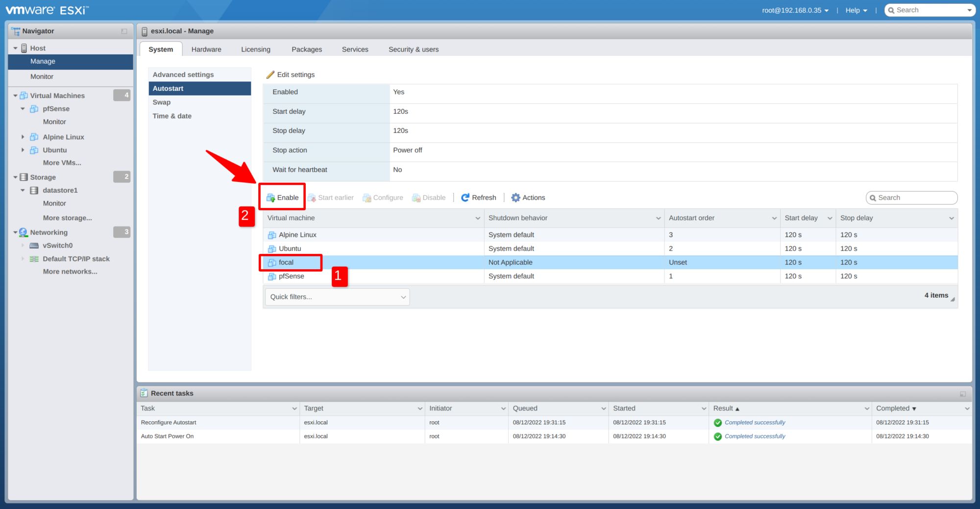Minimize the Navigator panel icon

tap(124, 31)
